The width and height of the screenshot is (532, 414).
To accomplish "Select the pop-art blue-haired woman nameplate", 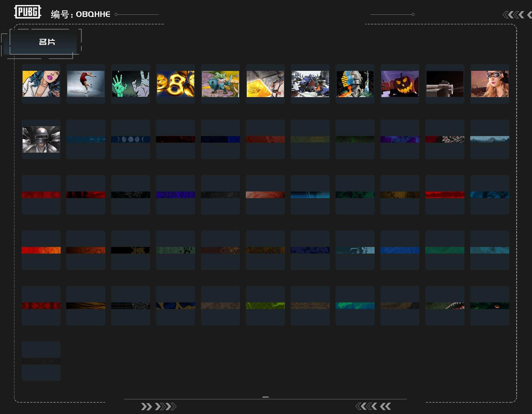I will tap(41, 84).
